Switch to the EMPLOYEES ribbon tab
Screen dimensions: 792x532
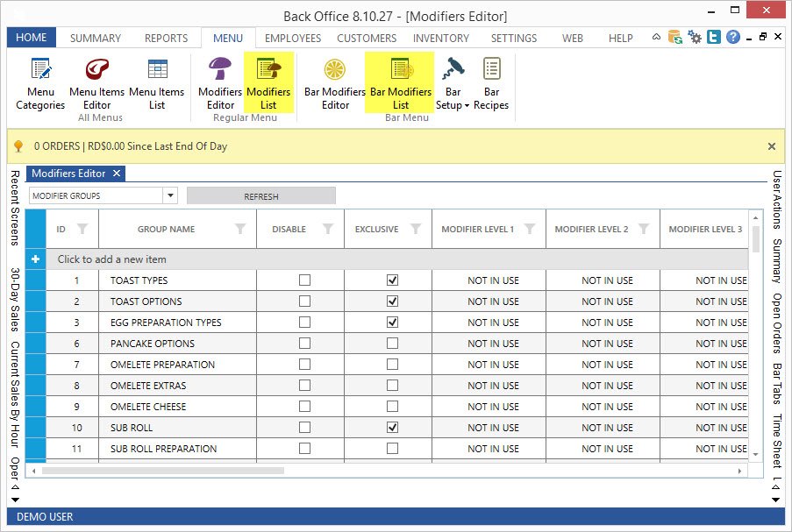click(293, 39)
